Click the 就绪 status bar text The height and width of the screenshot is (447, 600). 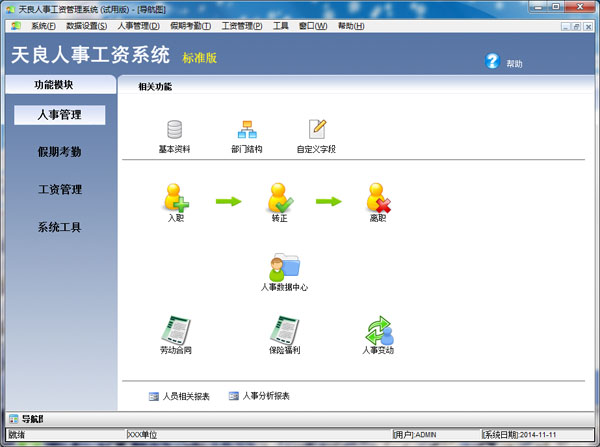17,435
